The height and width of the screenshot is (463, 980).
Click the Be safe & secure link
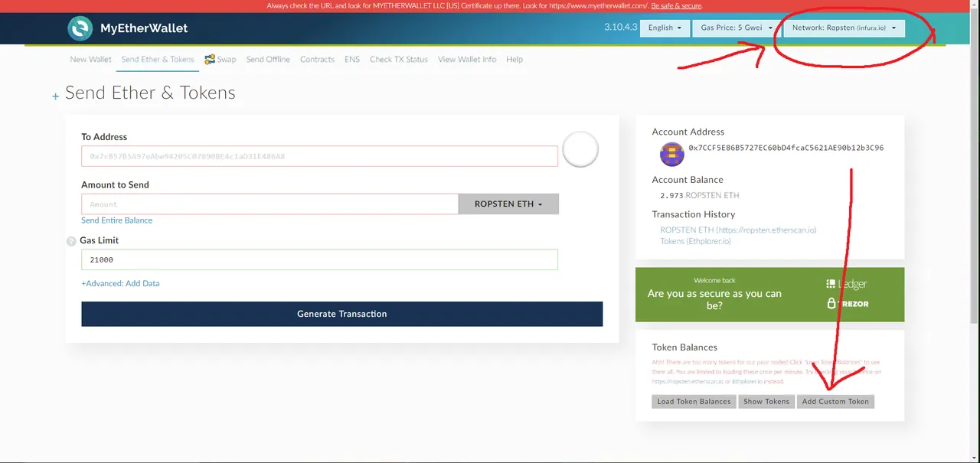click(x=677, y=6)
